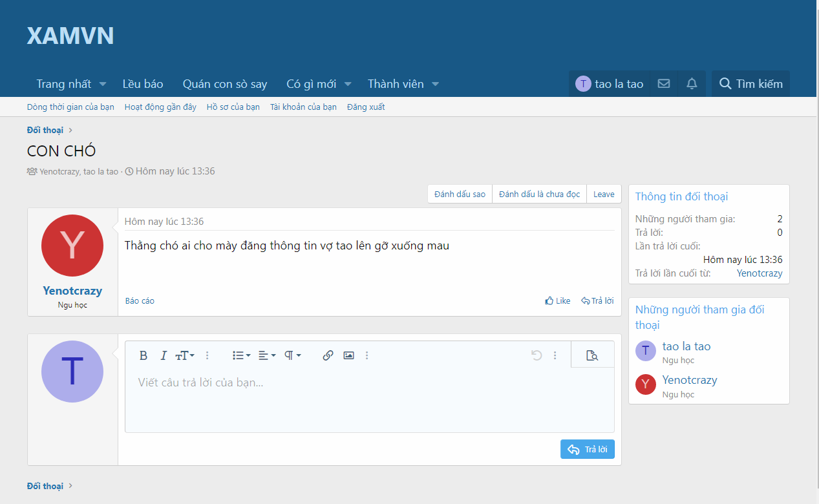Open the text alignment dropdown
Viewport: 819px width, 504px height.
tap(266, 355)
